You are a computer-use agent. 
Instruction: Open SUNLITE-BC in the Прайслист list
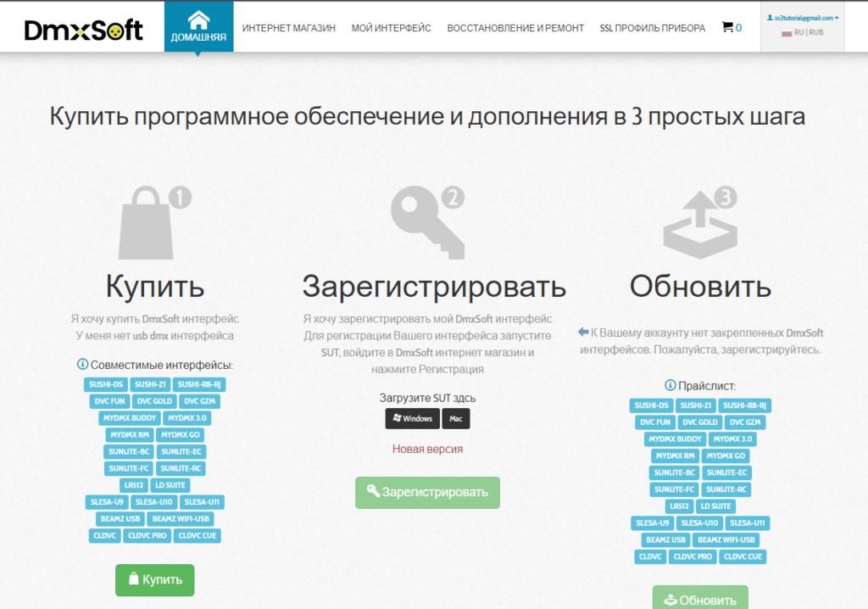click(x=675, y=472)
